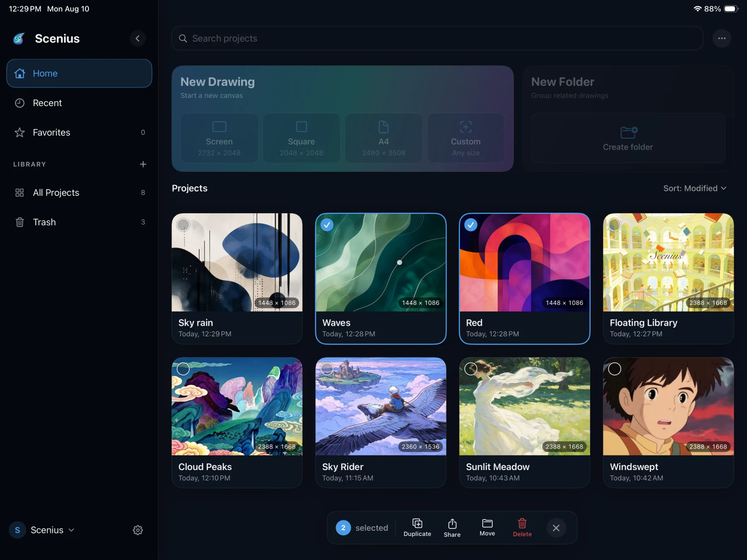Create a Screen 2732 × 2048 canvas
This screenshot has width=747, height=560.
point(219,139)
